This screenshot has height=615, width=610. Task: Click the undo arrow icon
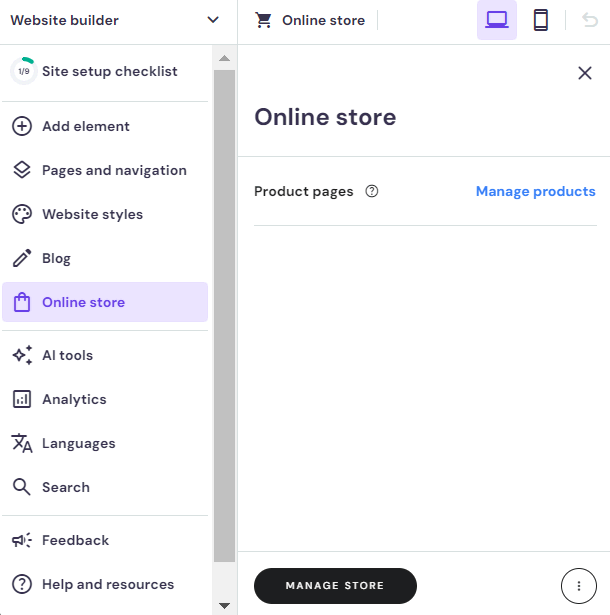590,20
